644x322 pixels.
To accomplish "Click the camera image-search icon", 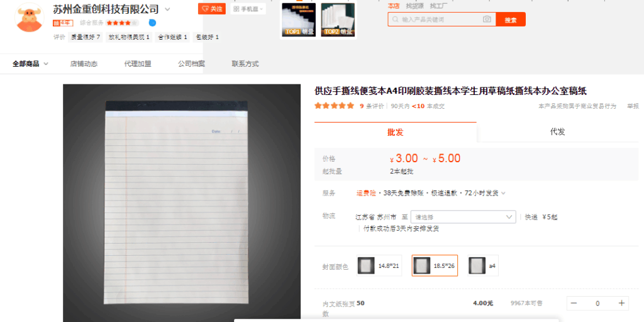I will point(487,19).
